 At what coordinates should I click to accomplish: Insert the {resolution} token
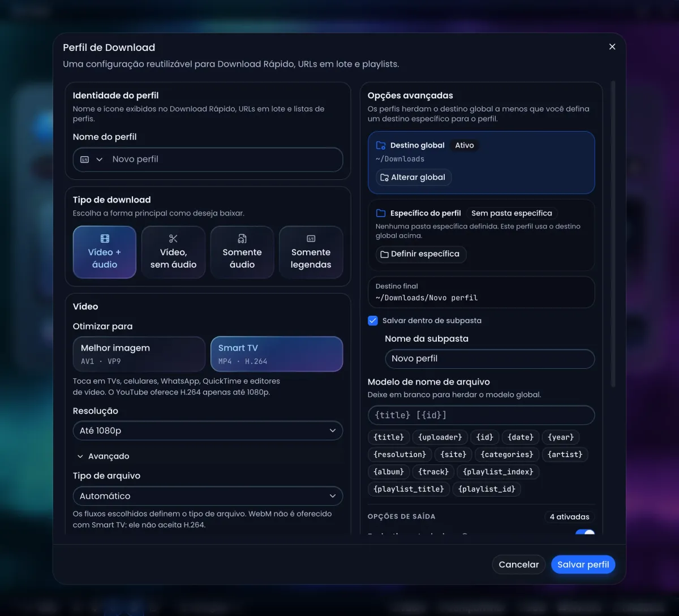[x=400, y=454]
